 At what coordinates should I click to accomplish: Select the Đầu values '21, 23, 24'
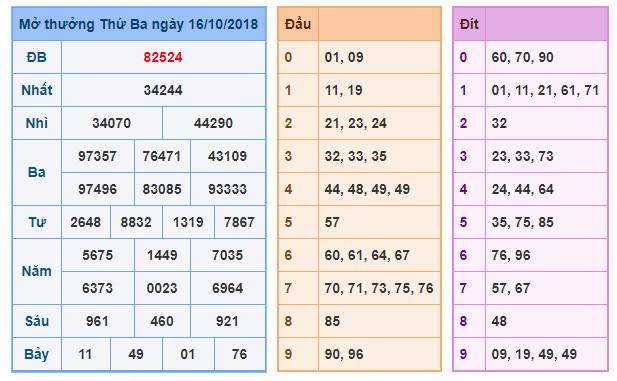(356, 124)
